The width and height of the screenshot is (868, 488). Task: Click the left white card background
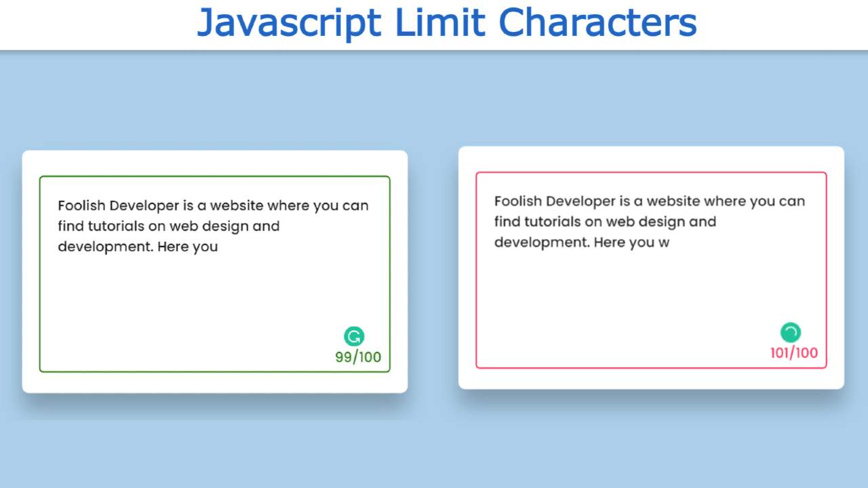point(214,383)
